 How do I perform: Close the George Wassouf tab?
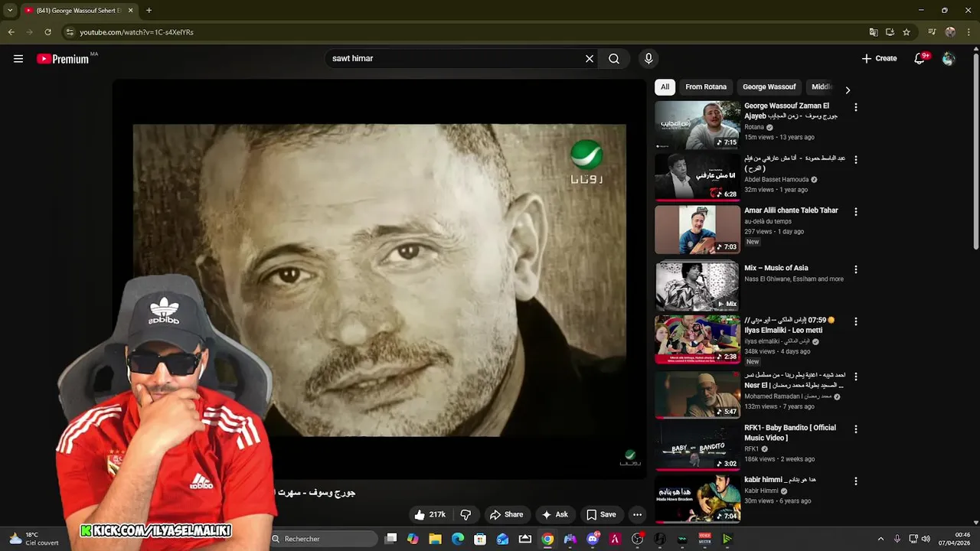click(x=130, y=11)
